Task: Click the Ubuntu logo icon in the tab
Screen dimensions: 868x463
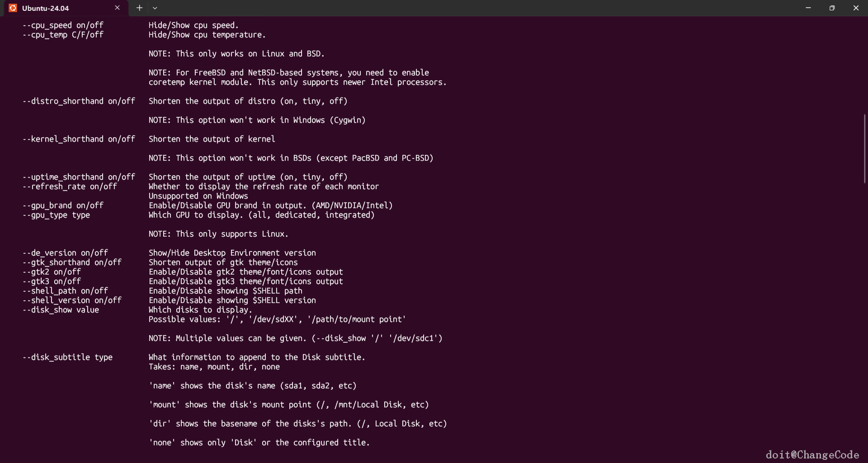Action: pyautogui.click(x=13, y=8)
